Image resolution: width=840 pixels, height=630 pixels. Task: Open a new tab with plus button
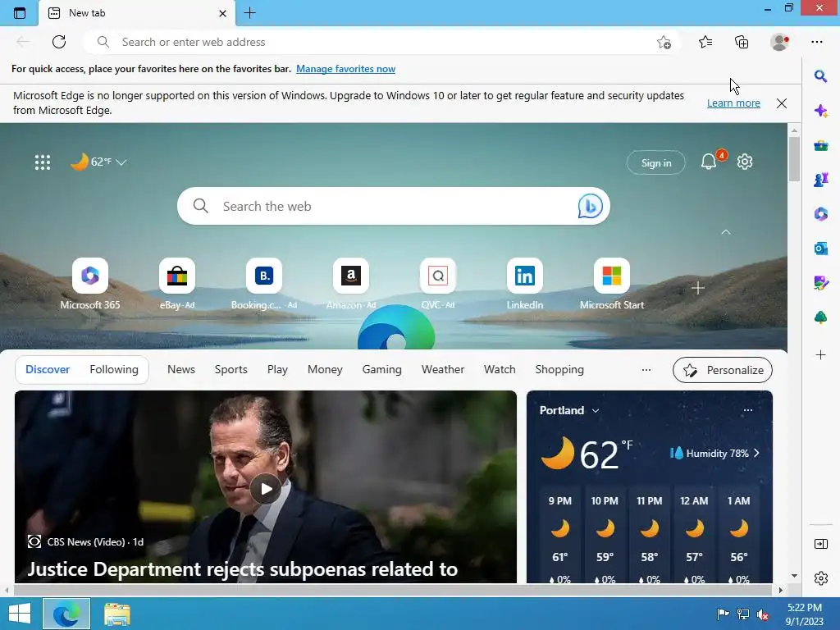click(249, 13)
